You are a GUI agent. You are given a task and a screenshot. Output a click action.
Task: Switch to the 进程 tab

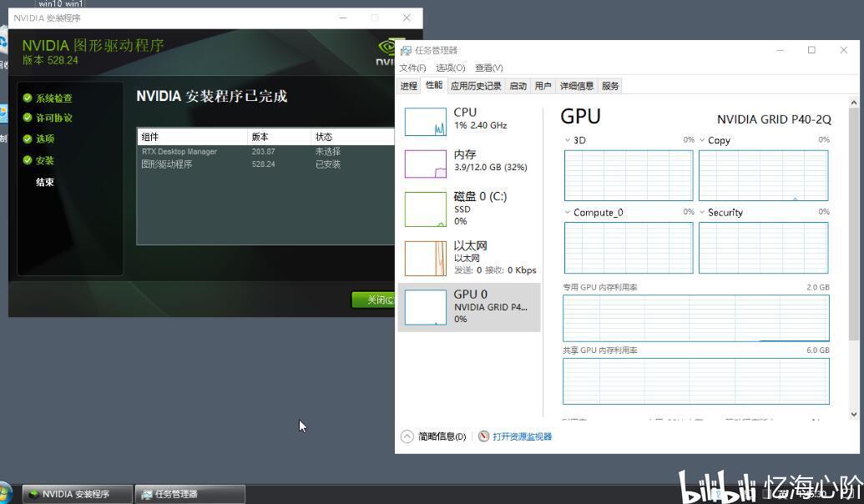click(x=408, y=86)
